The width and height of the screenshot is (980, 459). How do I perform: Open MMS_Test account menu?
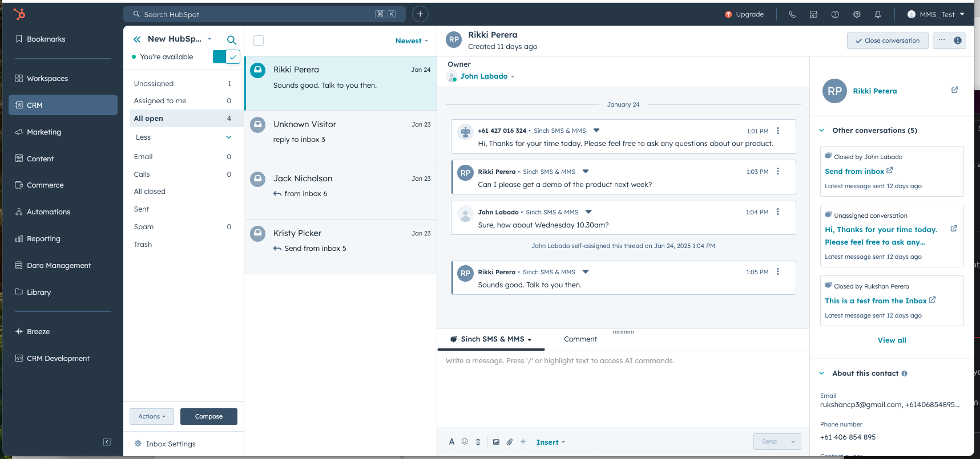pos(935,15)
